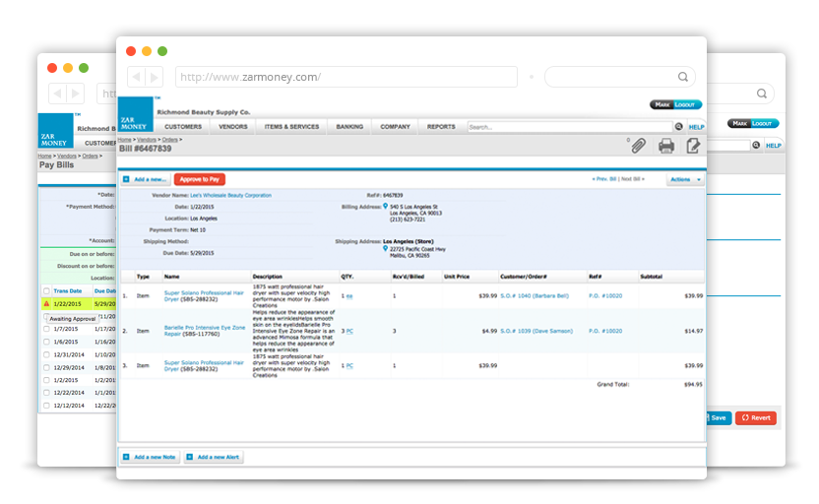Click forward arrow in the Pay Bills window browser

coord(75,94)
